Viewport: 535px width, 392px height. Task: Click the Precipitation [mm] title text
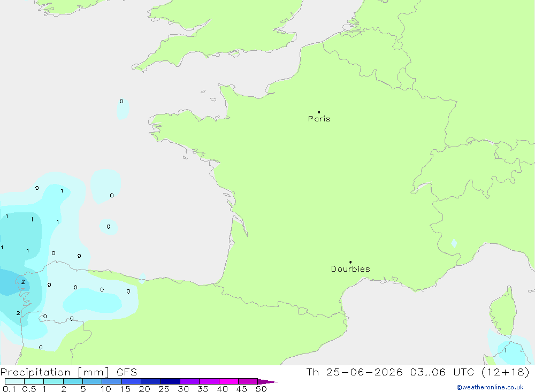[x=55, y=372]
